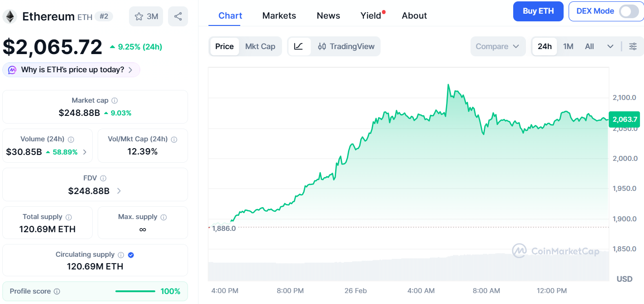Click the line chart icon
The height and width of the screenshot is (304, 644).
point(298,46)
